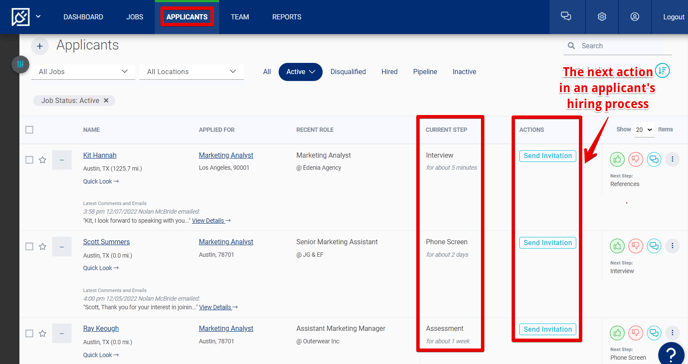Screen dimensions: 688x364
Task: Send Invitation to Scott Summers
Action: pyautogui.click(x=548, y=243)
